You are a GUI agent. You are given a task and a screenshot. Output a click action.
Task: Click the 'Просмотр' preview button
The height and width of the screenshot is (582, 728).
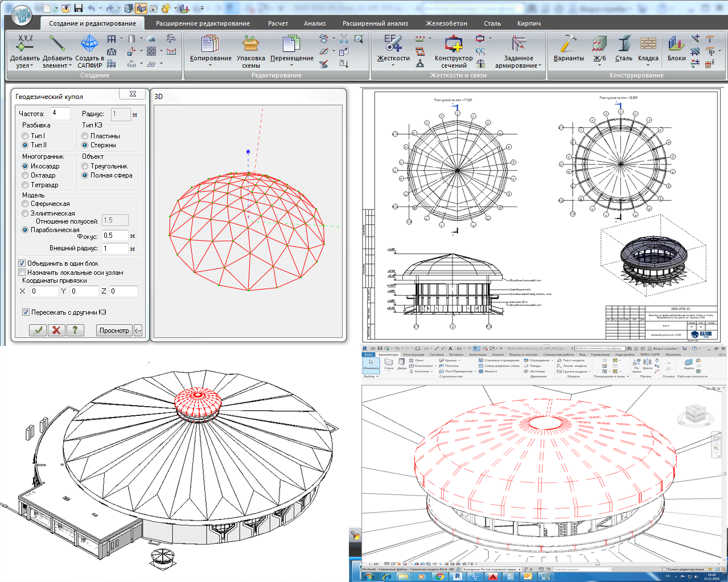coord(114,331)
